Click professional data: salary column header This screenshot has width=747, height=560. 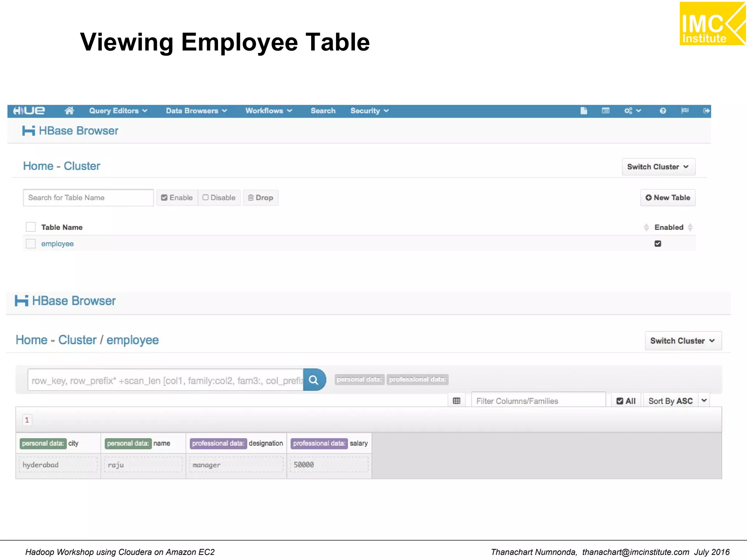329,444
